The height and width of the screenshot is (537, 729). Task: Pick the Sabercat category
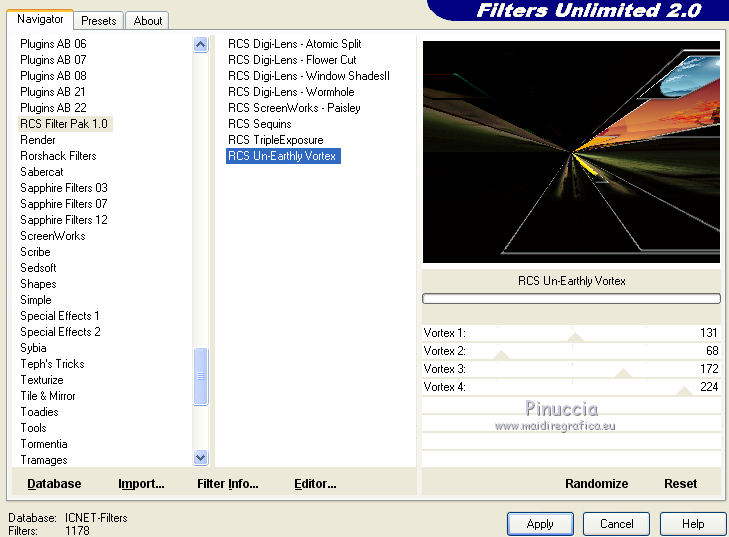point(42,172)
